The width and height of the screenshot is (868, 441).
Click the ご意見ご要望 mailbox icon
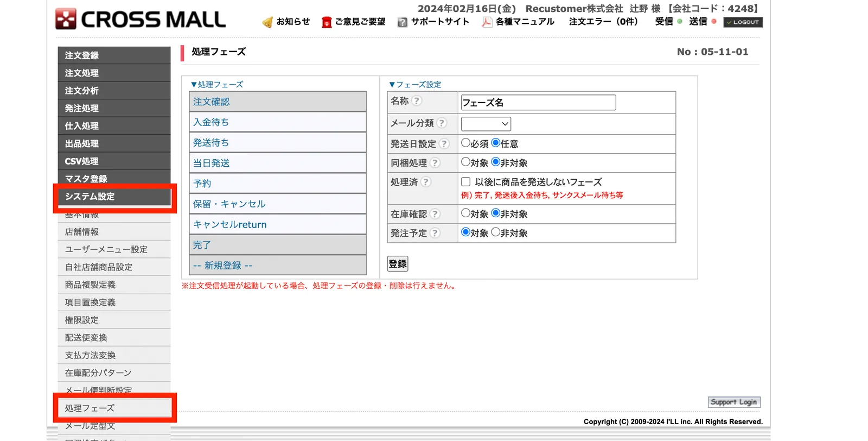click(326, 22)
